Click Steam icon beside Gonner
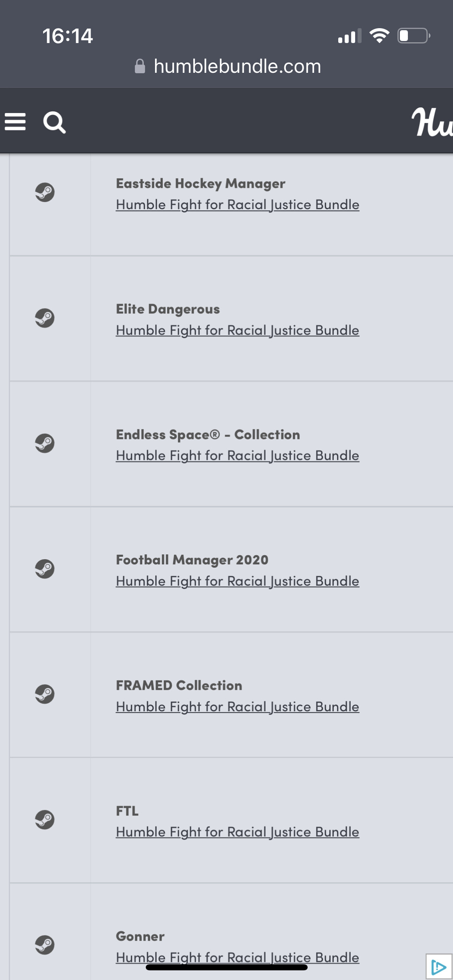The height and width of the screenshot is (980, 453). (x=45, y=945)
